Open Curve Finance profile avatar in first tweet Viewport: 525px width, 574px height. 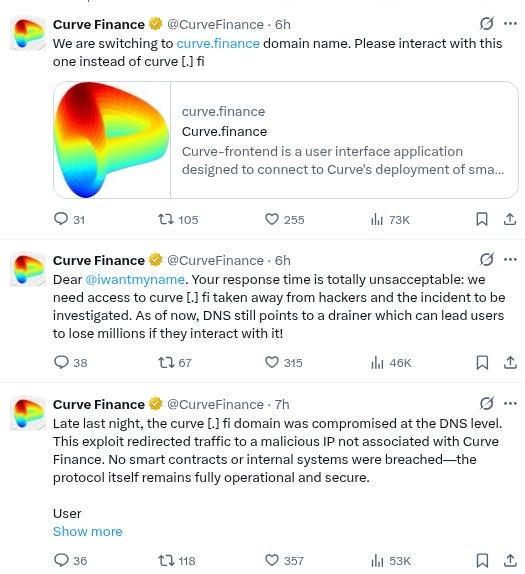coord(28,33)
